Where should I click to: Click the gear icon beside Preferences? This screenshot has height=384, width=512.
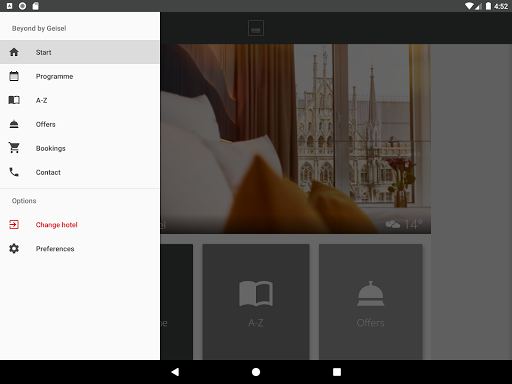point(14,248)
